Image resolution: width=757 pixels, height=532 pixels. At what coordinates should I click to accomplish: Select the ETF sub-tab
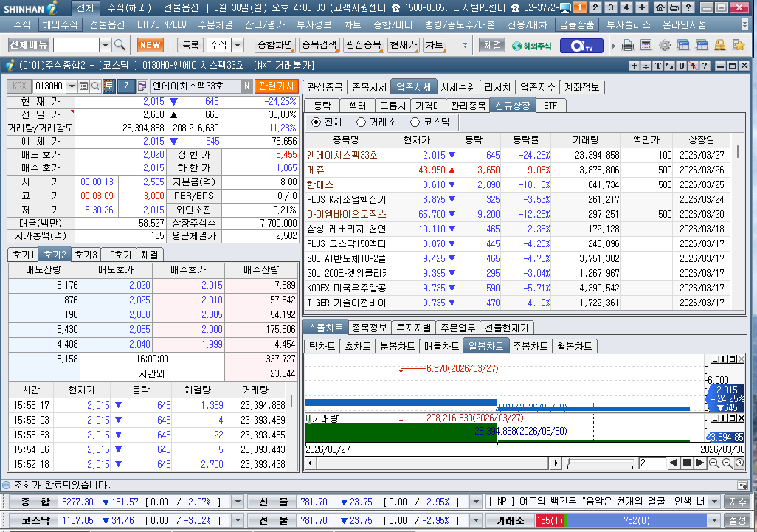tap(550, 106)
